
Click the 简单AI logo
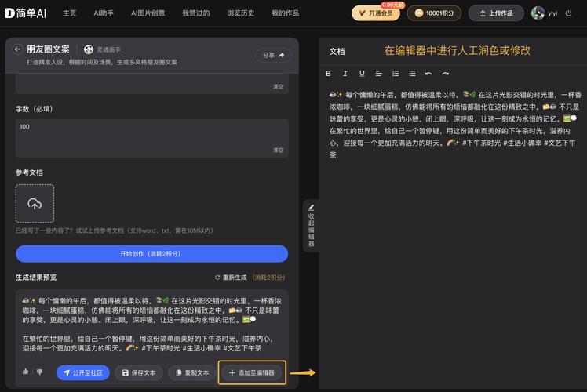(25, 13)
